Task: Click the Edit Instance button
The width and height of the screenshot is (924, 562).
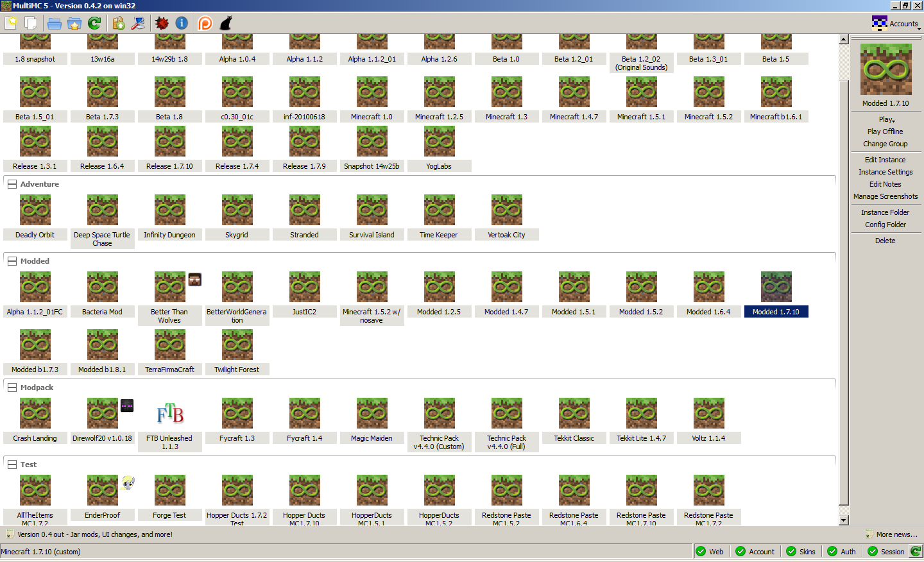Action: (886, 160)
